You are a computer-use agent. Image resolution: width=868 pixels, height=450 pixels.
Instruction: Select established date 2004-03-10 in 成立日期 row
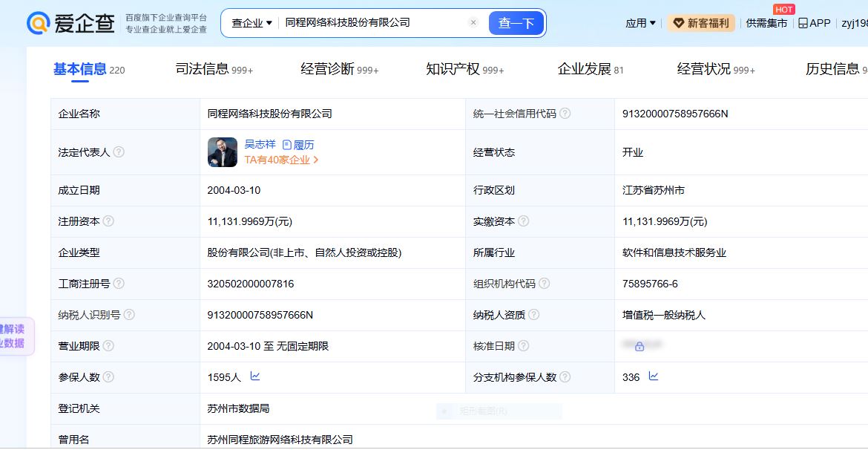234,190
